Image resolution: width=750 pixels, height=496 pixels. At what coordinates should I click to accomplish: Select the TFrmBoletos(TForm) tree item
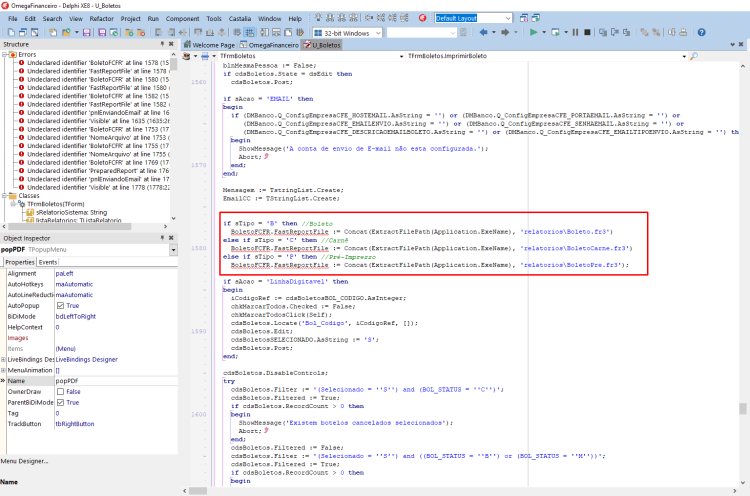[x=55, y=204]
